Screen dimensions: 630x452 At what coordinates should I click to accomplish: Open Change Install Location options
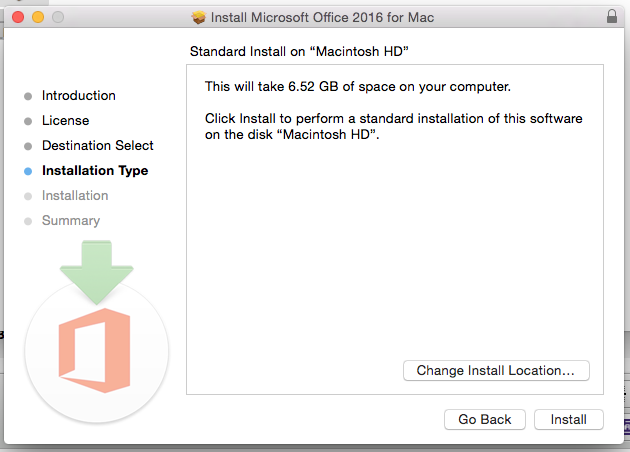tap(496, 371)
